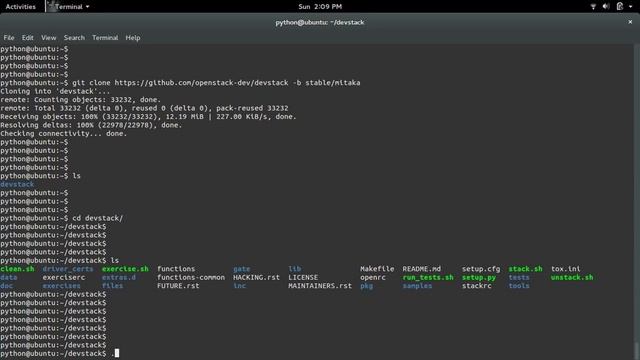Click HACKING.rst in the listing
Image resolution: width=640 pixels, height=360 pixels.
(x=256, y=278)
